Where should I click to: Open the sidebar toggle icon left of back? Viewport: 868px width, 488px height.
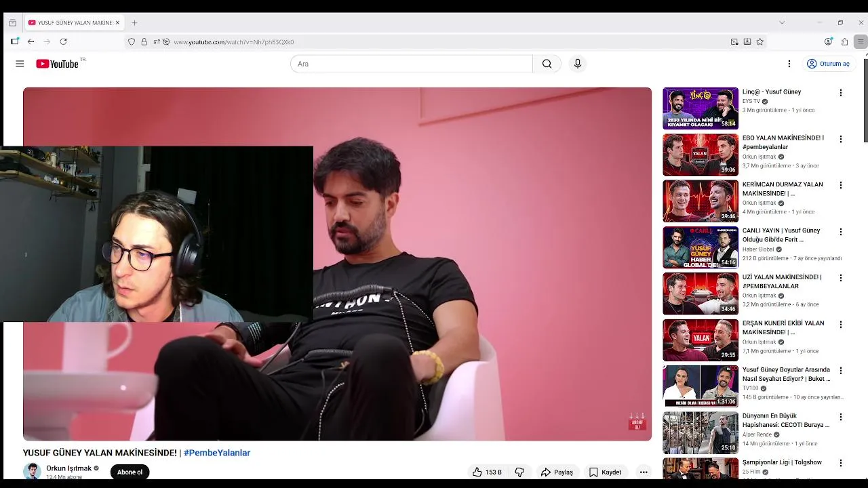[x=14, y=41]
